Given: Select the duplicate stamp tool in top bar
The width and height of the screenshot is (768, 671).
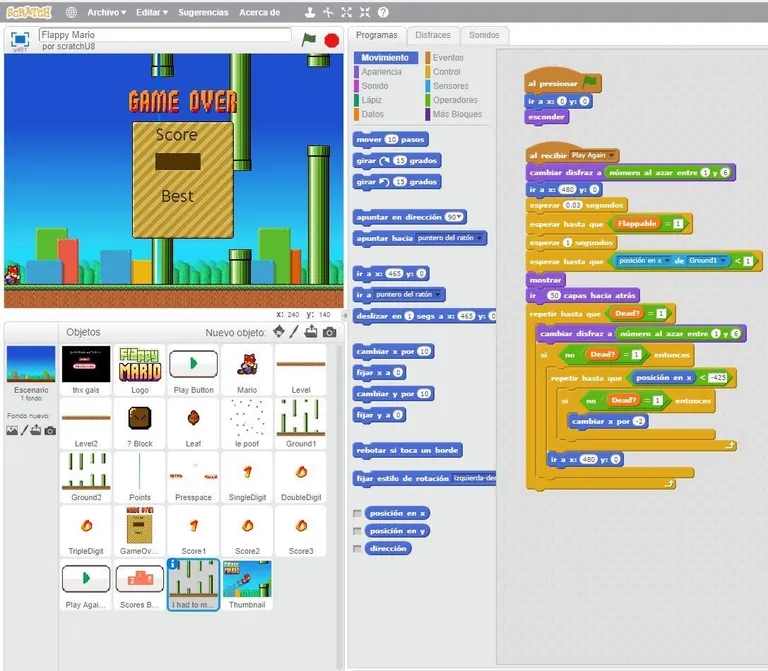Looking at the screenshot, I should point(310,12).
